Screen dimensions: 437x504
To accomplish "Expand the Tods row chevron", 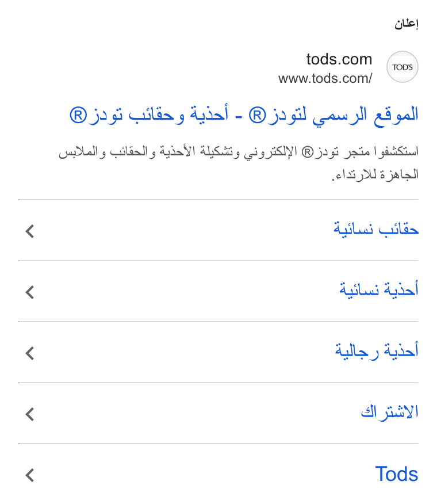I will 30,475.
